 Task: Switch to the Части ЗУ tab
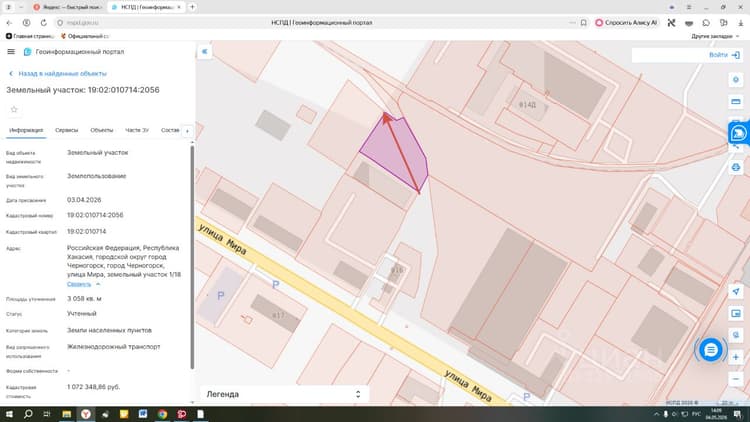click(x=137, y=130)
